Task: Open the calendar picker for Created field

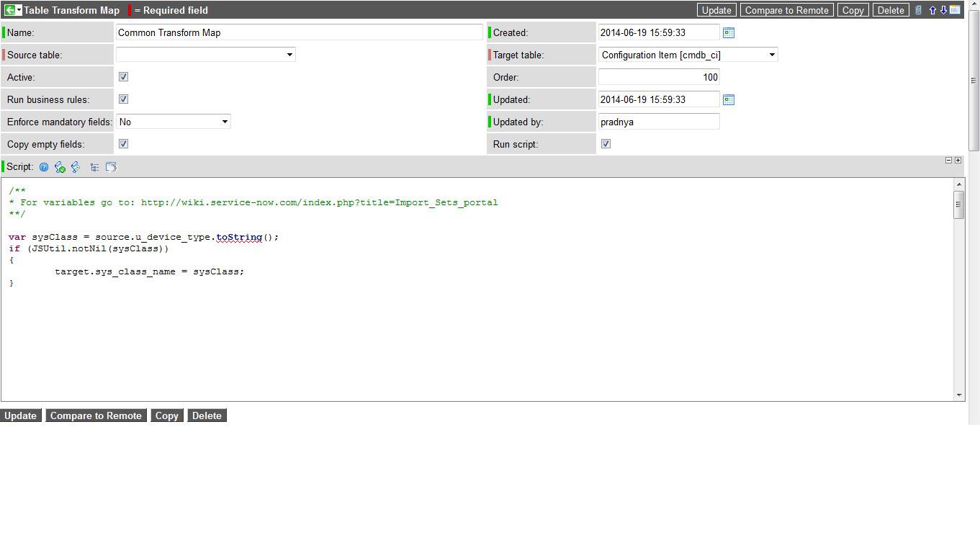Action: tap(728, 32)
